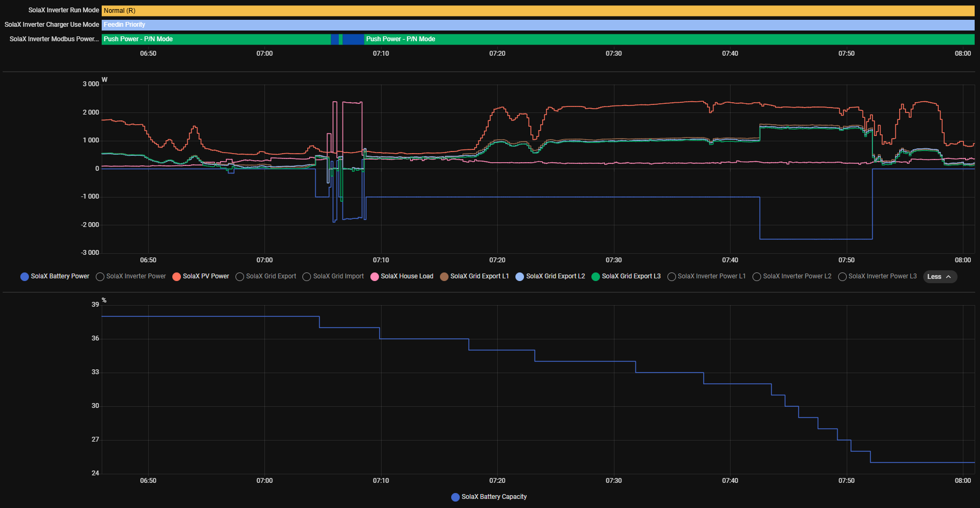Click the 39 % axis label

95,305
